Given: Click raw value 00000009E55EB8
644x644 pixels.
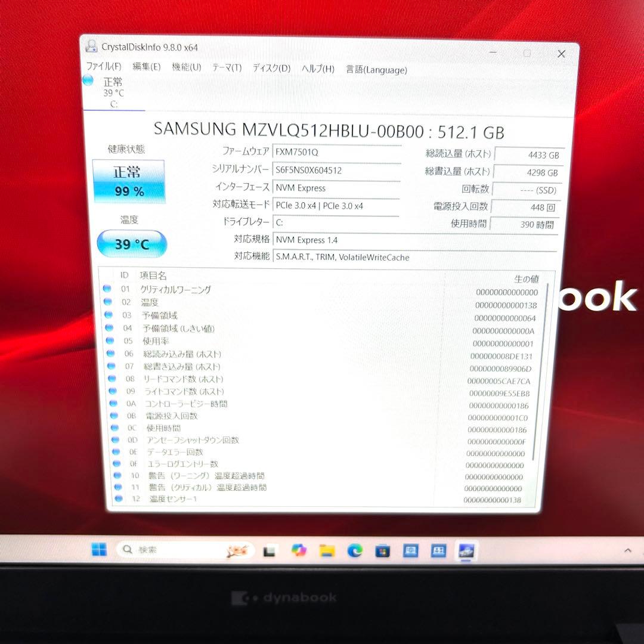Looking at the screenshot, I should [500, 394].
